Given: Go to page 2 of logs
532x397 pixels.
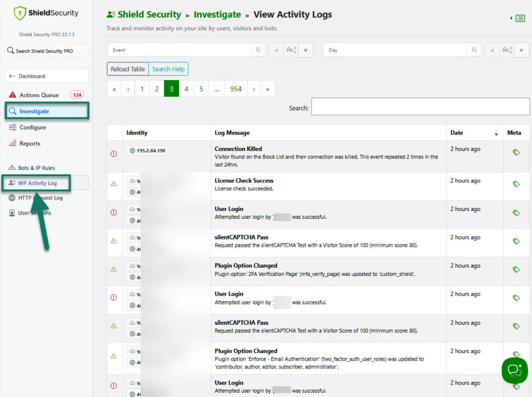Looking at the screenshot, I should pos(157,89).
